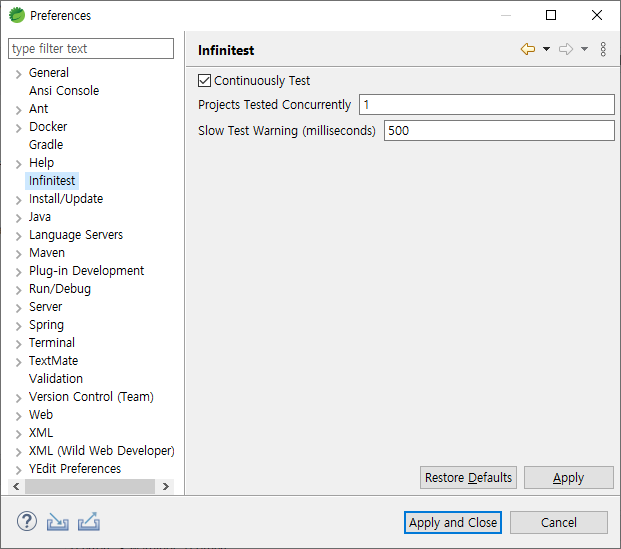
Task: Expand the Help tree node
Action: click(18, 164)
